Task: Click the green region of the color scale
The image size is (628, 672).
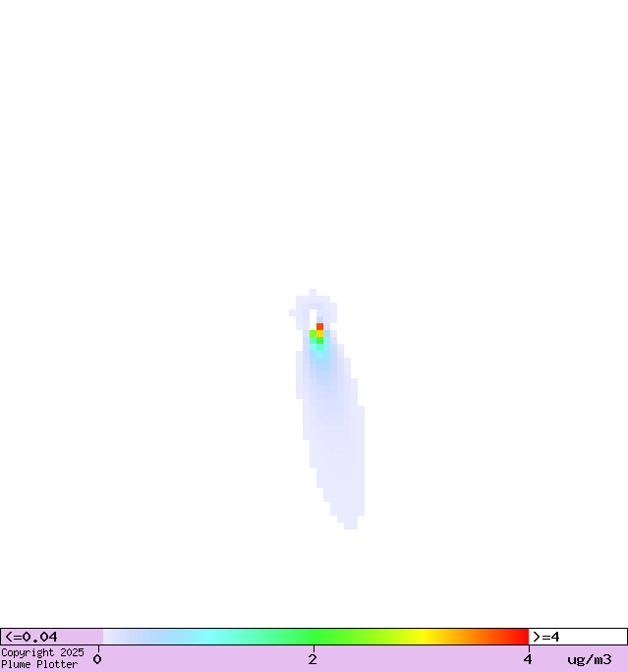Action: (x=315, y=637)
